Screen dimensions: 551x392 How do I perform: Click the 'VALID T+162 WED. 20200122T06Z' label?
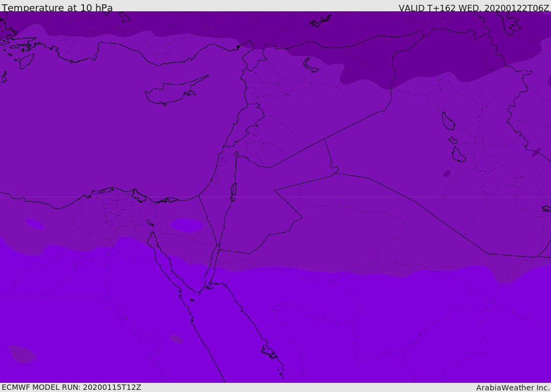[x=474, y=8]
